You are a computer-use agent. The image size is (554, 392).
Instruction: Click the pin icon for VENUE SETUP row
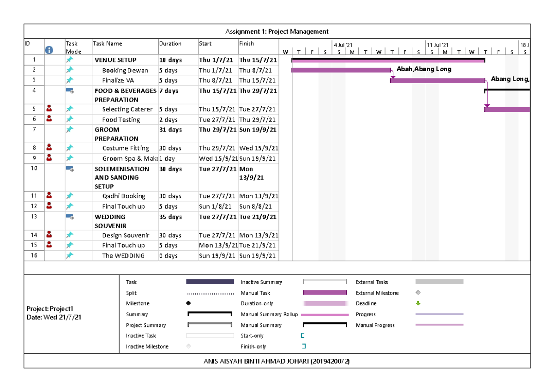69,60
